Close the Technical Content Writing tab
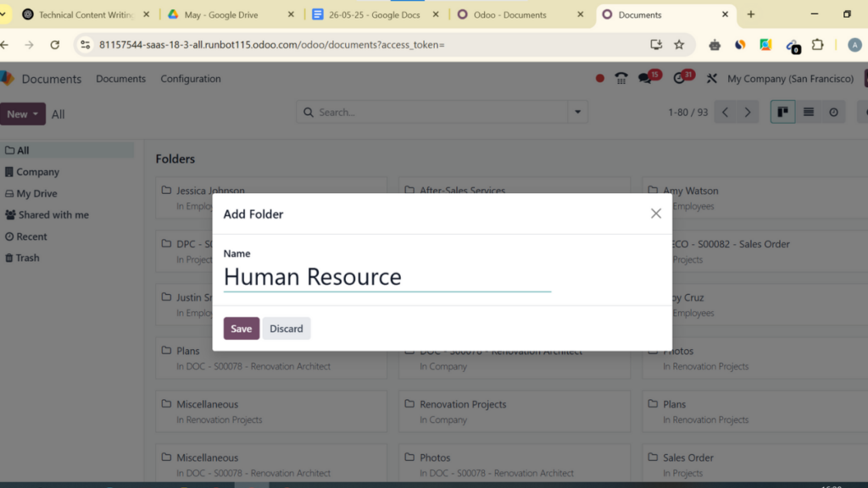Screen dimensions: 868x488 (x=146, y=14)
